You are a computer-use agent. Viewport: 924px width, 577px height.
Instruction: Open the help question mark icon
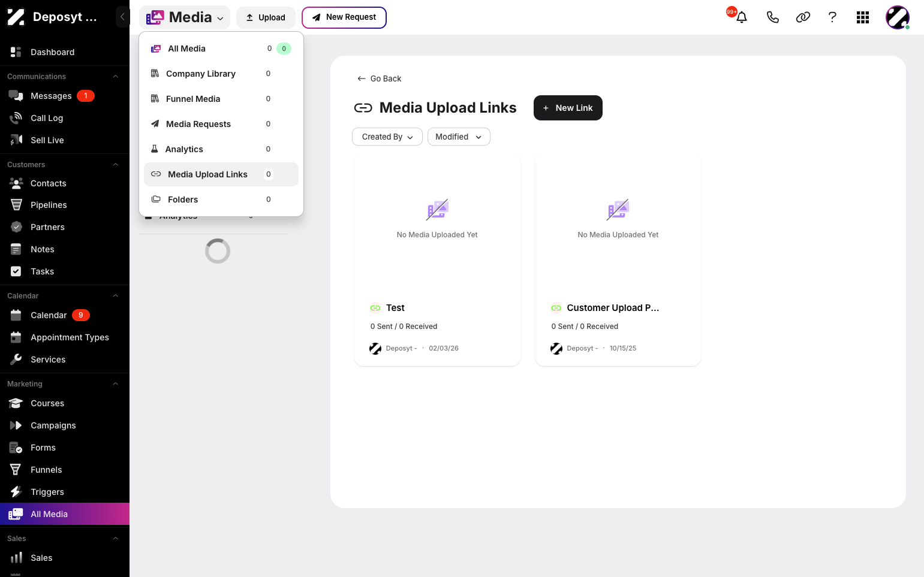[x=832, y=17]
